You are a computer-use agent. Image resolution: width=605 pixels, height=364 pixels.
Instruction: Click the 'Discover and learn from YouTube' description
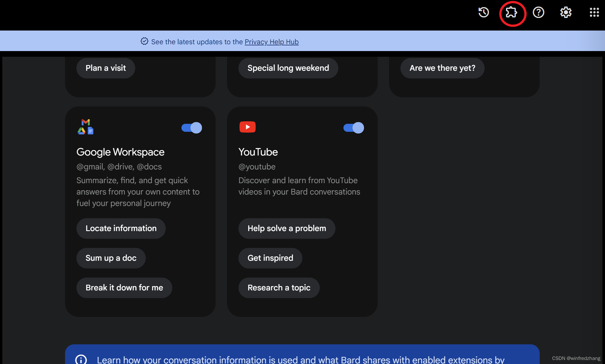[x=299, y=186]
